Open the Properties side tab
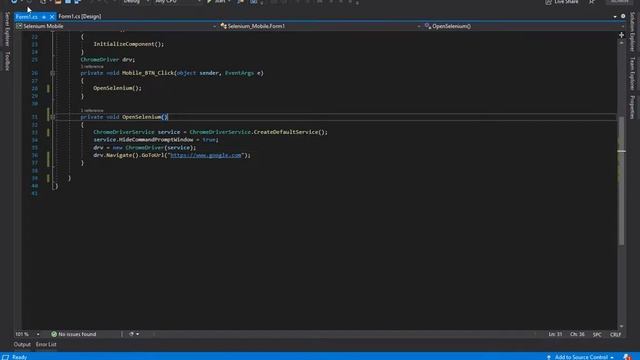This screenshot has width=640, height=360. coord(632,107)
